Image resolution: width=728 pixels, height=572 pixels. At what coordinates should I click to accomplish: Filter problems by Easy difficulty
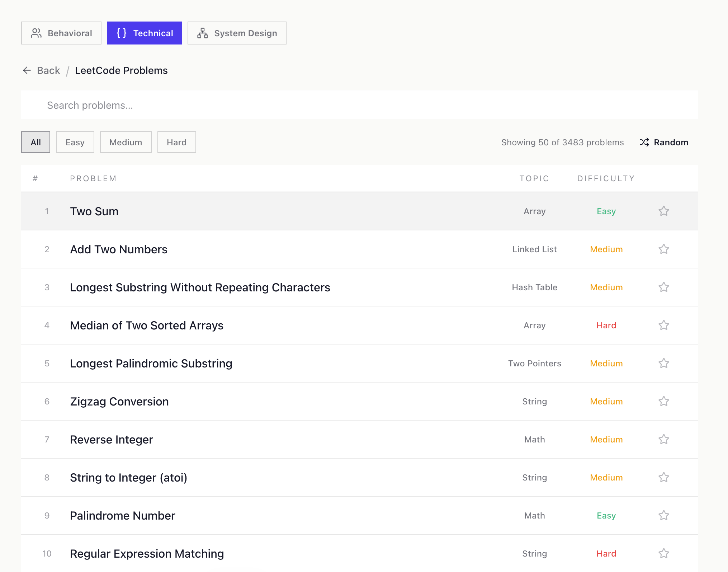coord(75,142)
